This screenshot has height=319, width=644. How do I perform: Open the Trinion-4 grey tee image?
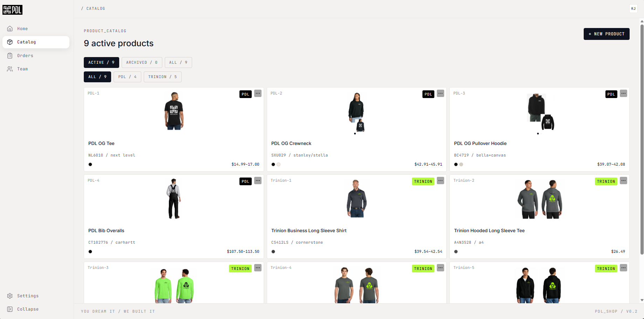click(x=357, y=285)
